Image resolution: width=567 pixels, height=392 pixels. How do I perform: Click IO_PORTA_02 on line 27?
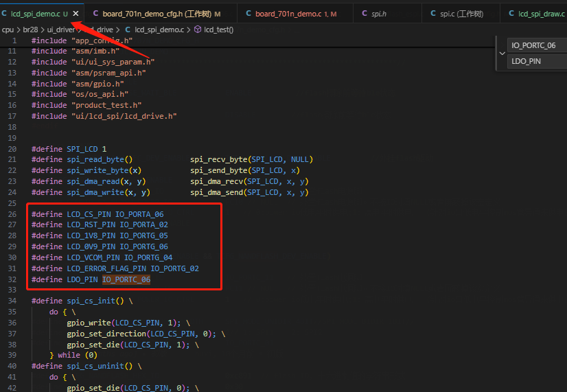[x=144, y=224]
